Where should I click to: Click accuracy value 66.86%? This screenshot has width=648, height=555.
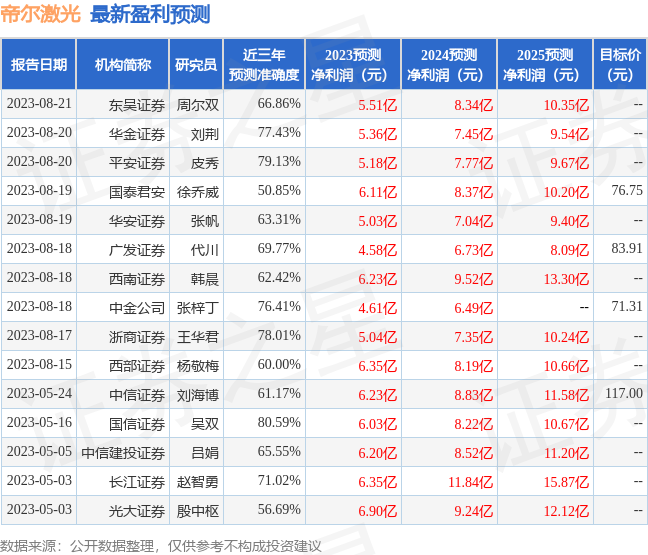coord(279,103)
